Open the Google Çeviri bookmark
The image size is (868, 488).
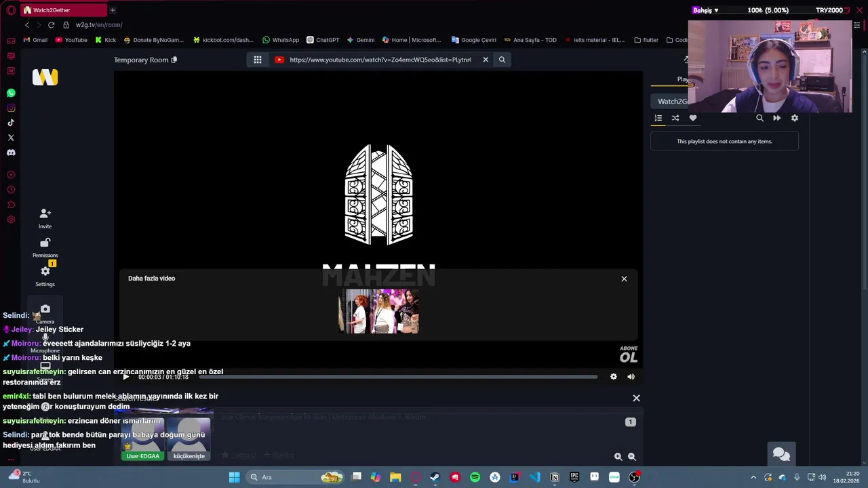point(474,40)
